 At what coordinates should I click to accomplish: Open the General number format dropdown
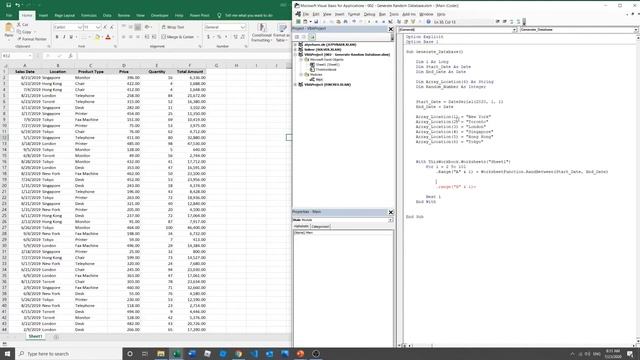pos(243,27)
